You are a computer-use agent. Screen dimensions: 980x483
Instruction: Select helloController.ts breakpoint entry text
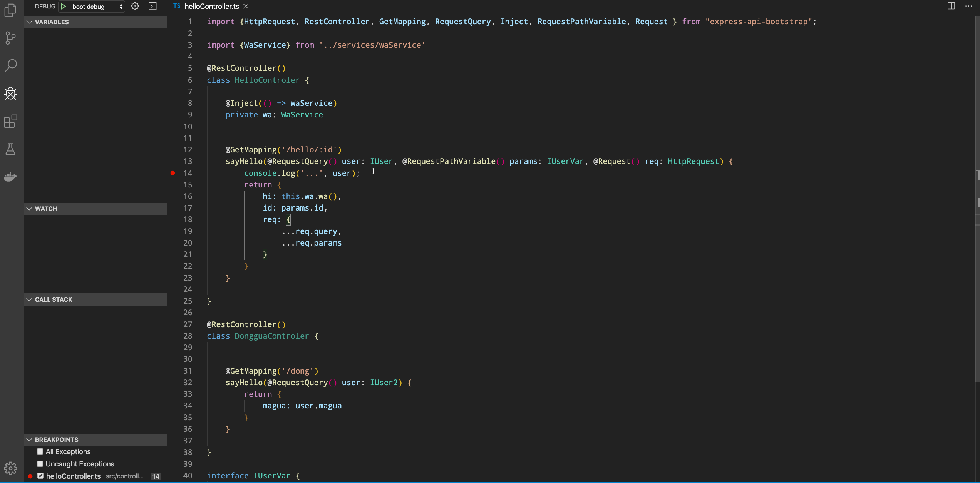pyautogui.click(x=74, y=476)
